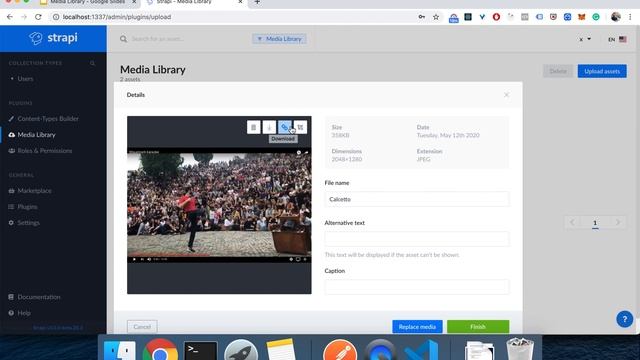Open Chrome from the dock
This screenshot has height=360, width=640.
[160, 350]
